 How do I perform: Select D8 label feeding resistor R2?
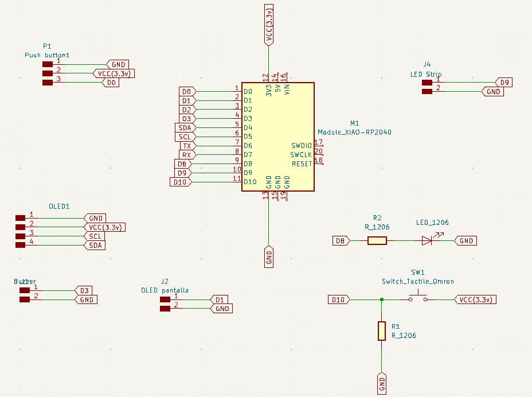pos(341,241)
